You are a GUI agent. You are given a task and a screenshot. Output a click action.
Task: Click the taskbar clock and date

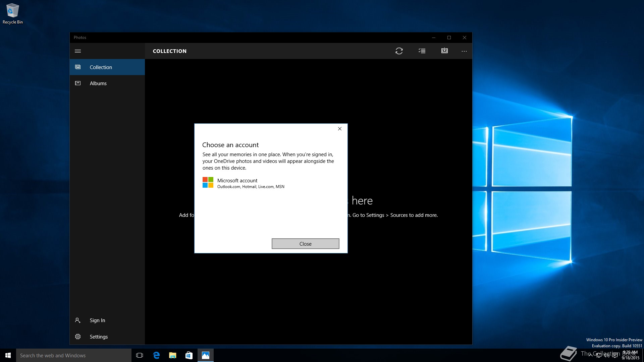pos(630,355)
